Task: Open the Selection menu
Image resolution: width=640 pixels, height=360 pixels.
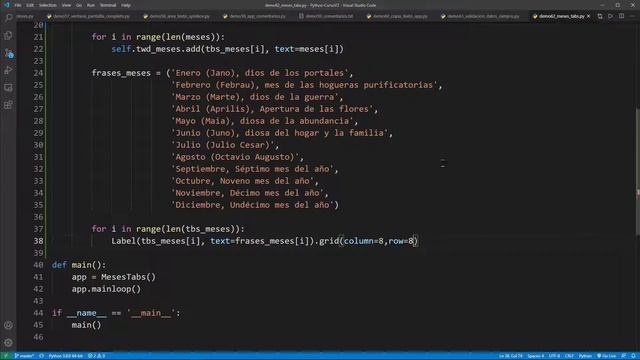Action: (x=48, y=5)
